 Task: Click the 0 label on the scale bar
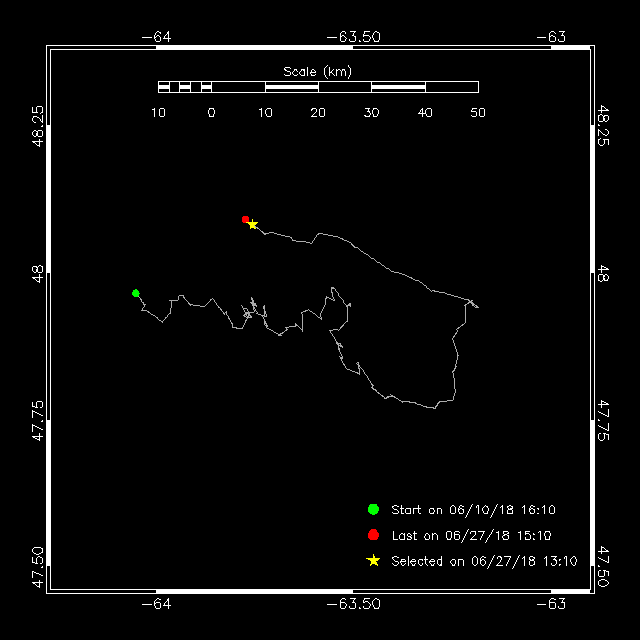[211, 113]
